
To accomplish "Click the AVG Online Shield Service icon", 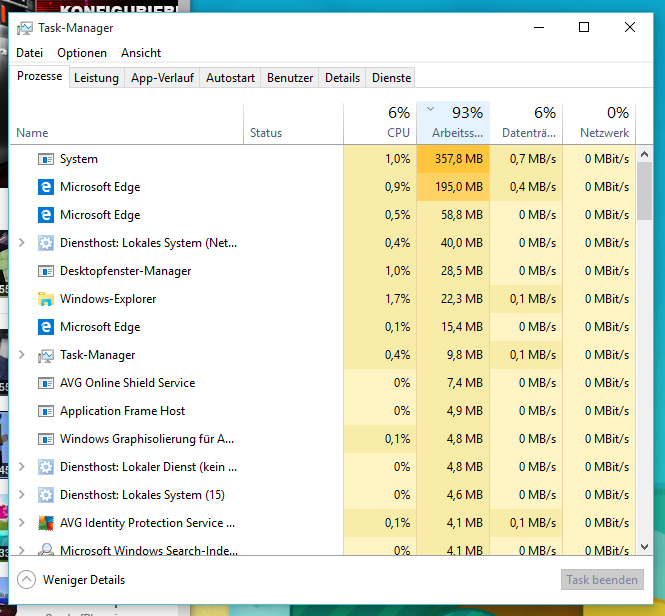I will [x=46, y=383].
